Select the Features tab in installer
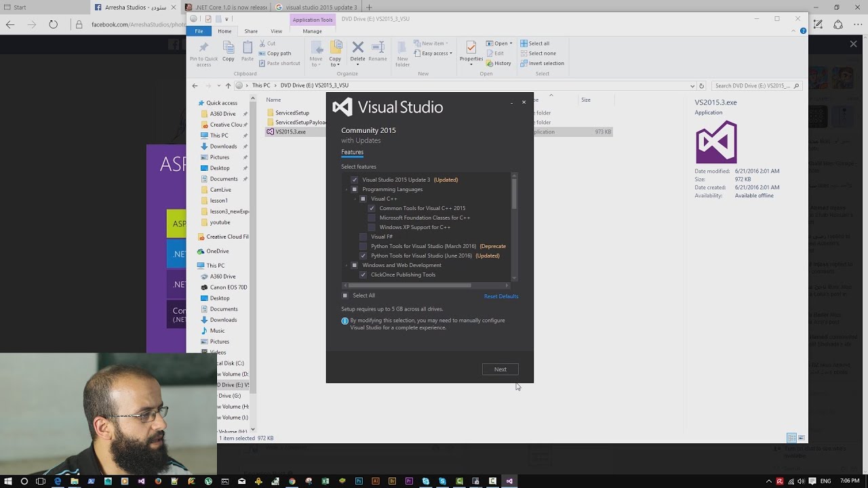 coord(352,152)
